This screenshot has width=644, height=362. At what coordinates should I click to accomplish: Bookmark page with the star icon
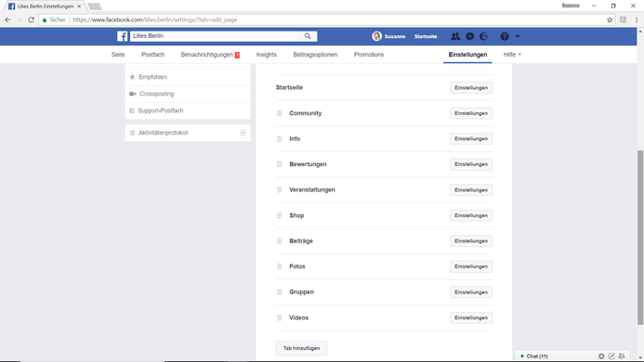[x=610, y=19]
